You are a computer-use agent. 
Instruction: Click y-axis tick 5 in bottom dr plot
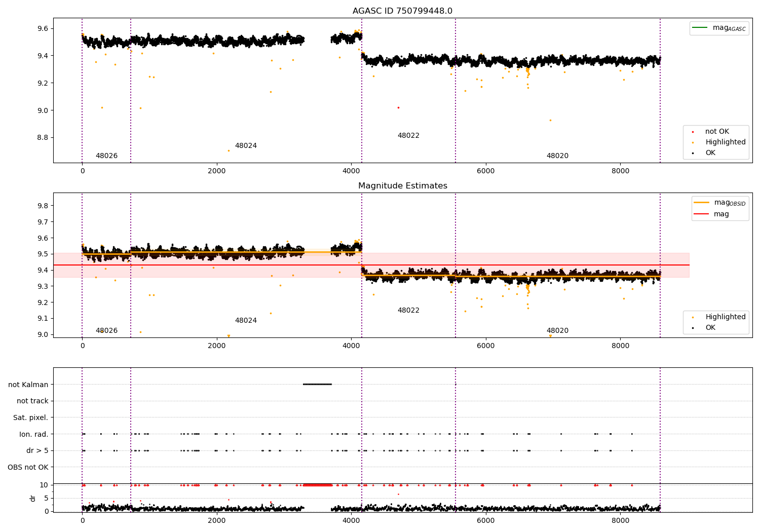coord(46,498)
